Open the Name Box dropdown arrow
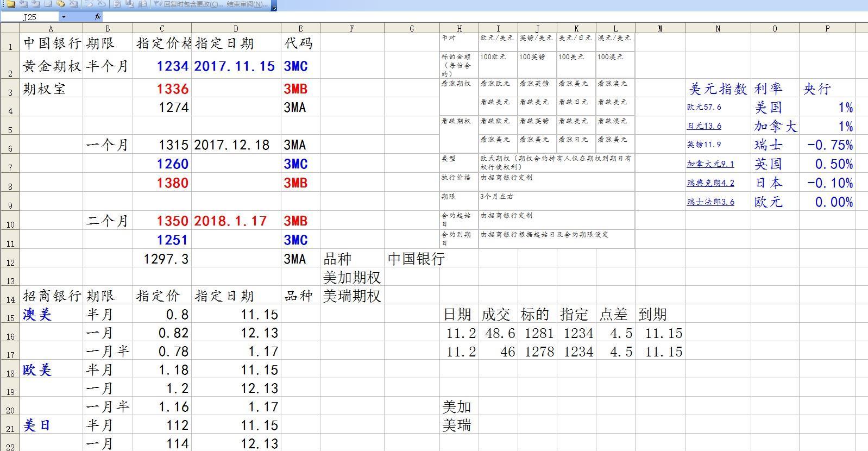Image resolution: width=868 pixels, height=451 pixels. [64, 17]
